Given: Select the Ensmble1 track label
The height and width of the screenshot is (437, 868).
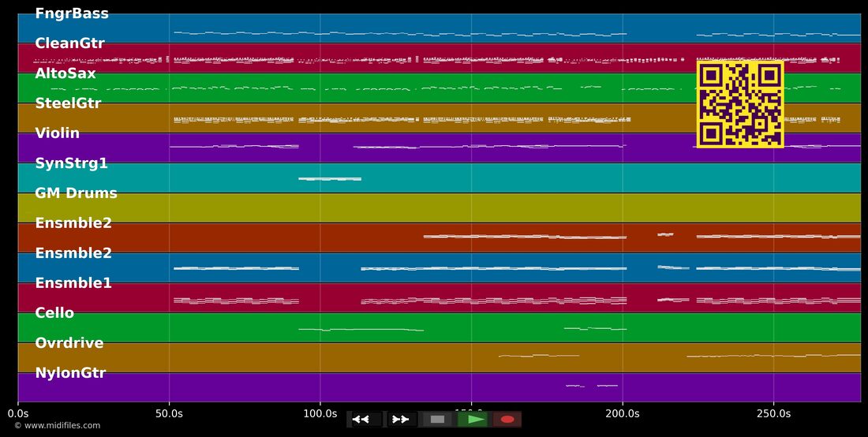Looking at the screenshot, I should point(73,282).
